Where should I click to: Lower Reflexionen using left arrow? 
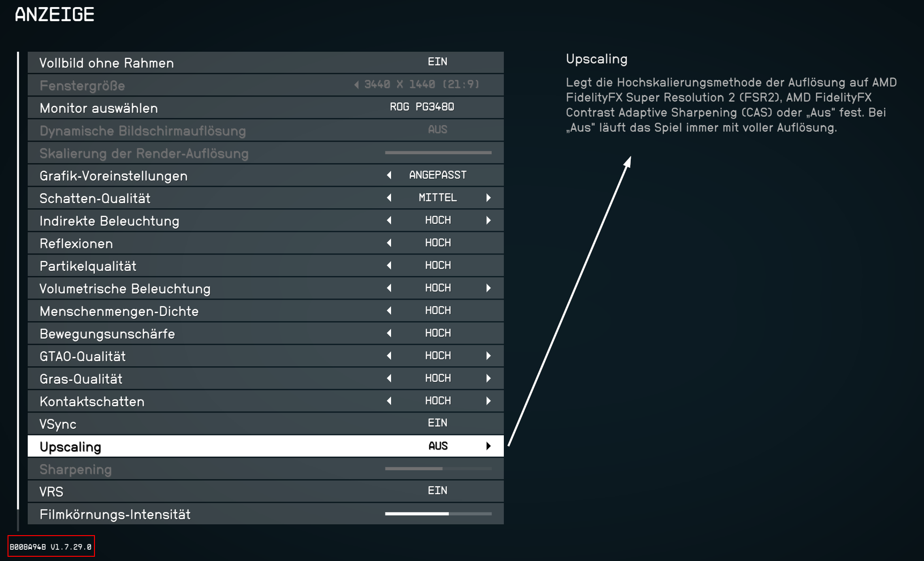click(x=389, y=243)
